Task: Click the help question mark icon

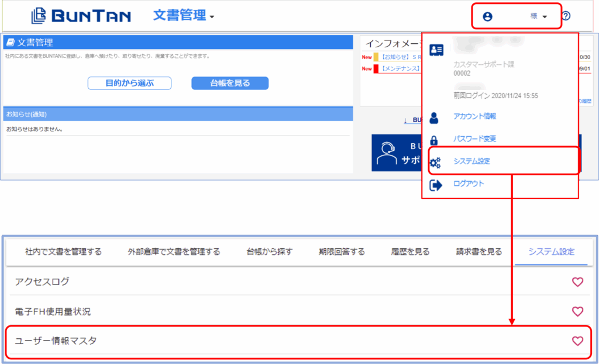Action: pyautogui.click(x=566, y=16)
